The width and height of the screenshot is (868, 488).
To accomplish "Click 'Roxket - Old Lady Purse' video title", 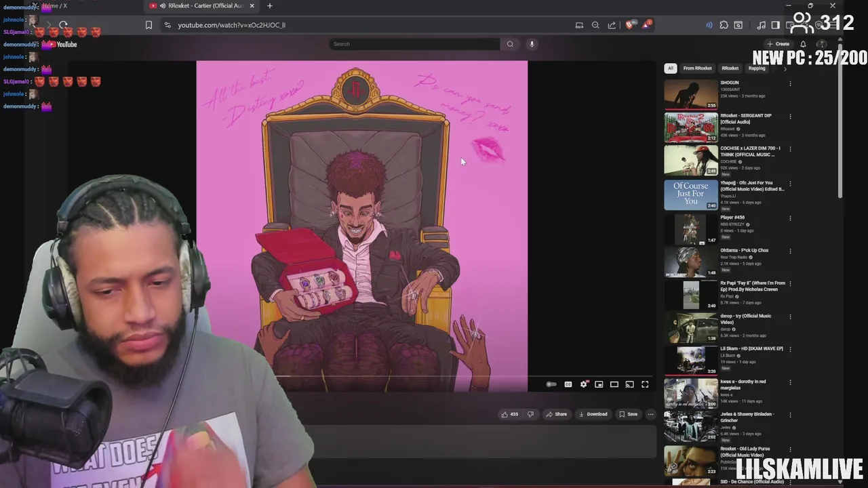I will pyautogui.click(x=745, y=452).
